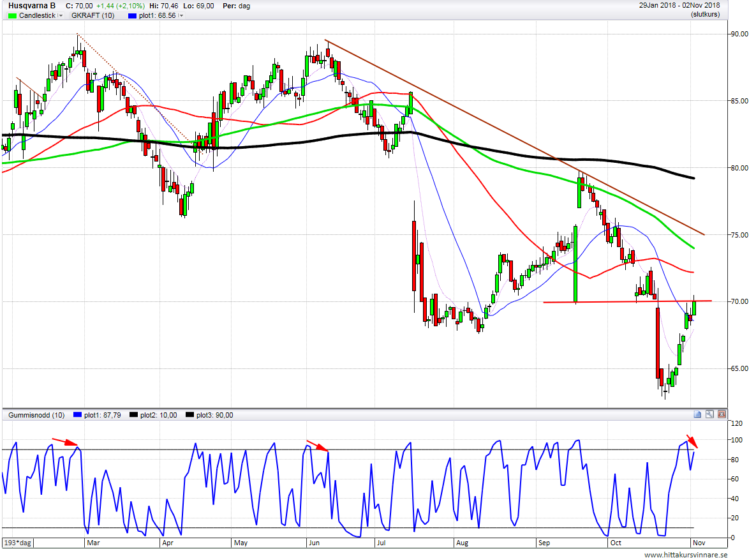Viewport: 756px width, 558px height.
Task: Open the Candlestick chart type dropdown
Action: point(60,15)
